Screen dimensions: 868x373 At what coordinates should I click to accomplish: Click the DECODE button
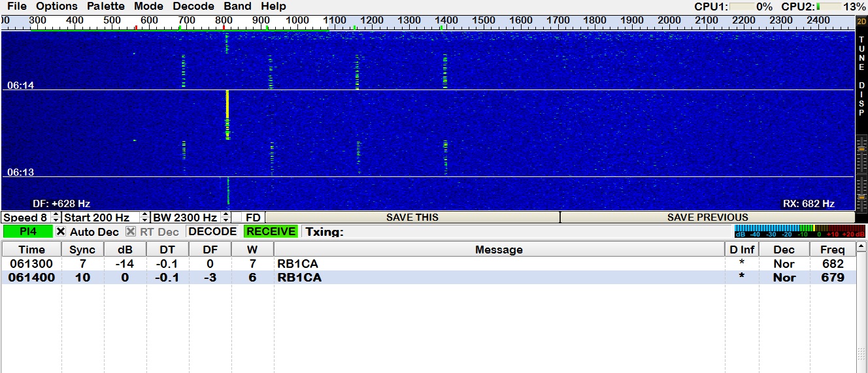[212, 231]
